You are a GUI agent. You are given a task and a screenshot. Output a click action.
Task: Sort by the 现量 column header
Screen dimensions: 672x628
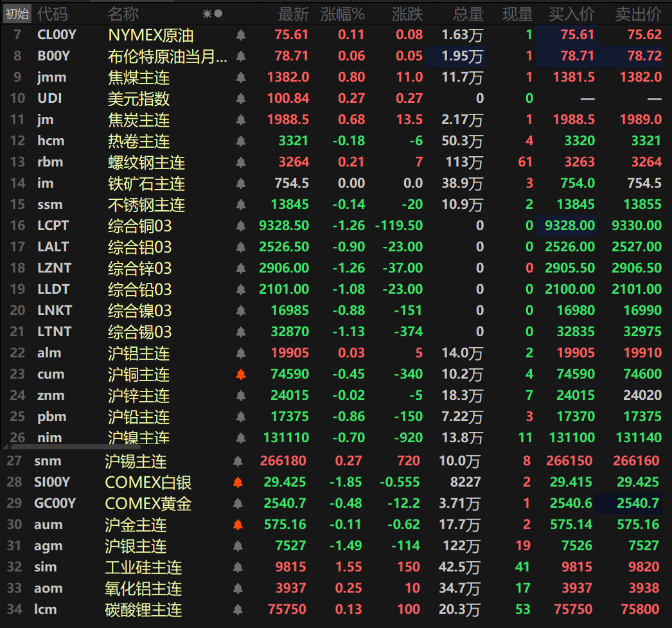coord(517,14)
